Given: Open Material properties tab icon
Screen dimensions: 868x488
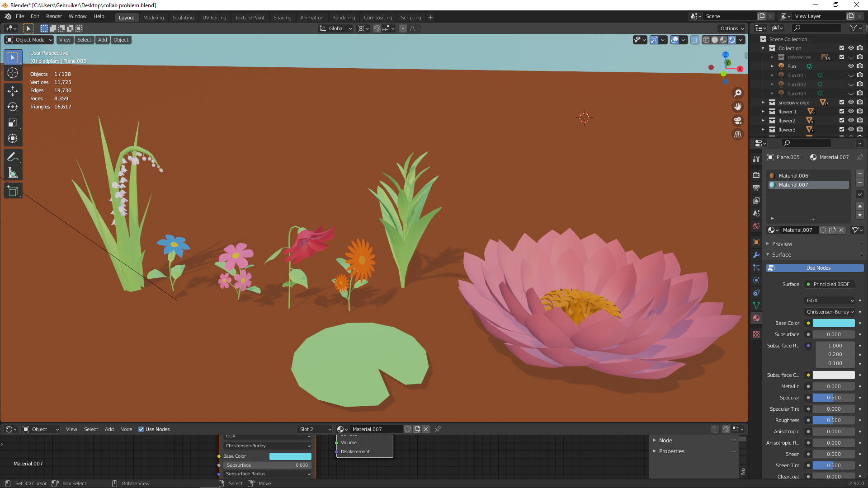Looking at the screenshot, I should 756,318.
